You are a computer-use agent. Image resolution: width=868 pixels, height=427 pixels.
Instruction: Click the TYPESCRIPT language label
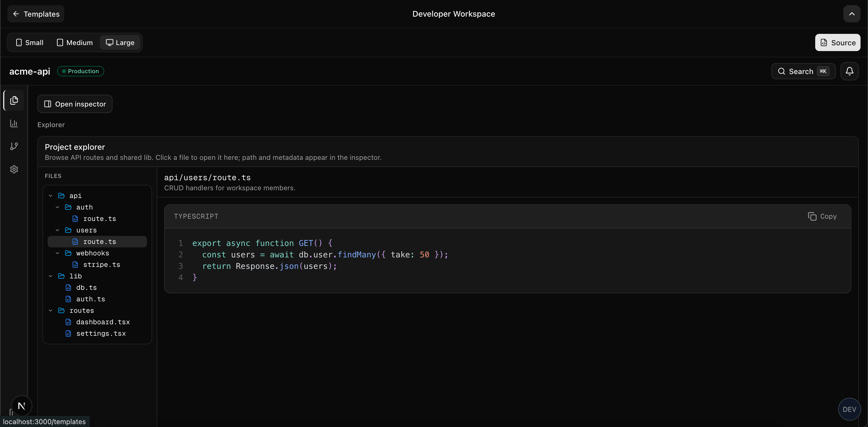[196, 216]
